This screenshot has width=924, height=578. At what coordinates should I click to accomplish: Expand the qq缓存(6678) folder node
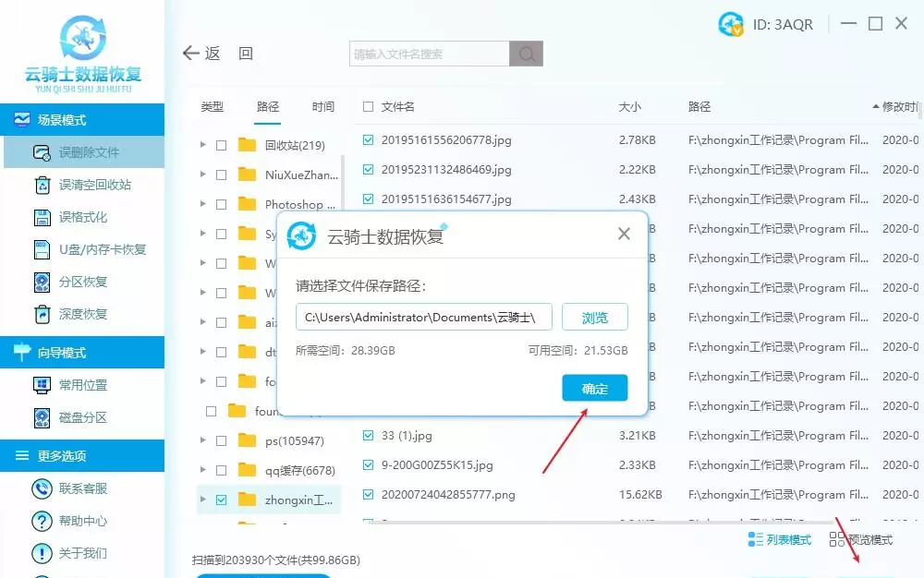coord(203,470)
